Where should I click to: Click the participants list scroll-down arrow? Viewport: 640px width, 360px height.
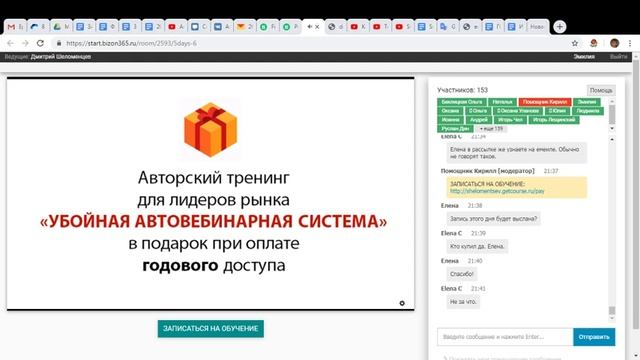coord(612,129)
